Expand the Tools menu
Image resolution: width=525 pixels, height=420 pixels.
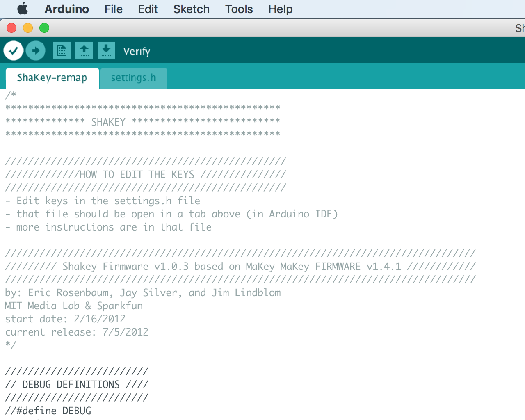239,9
